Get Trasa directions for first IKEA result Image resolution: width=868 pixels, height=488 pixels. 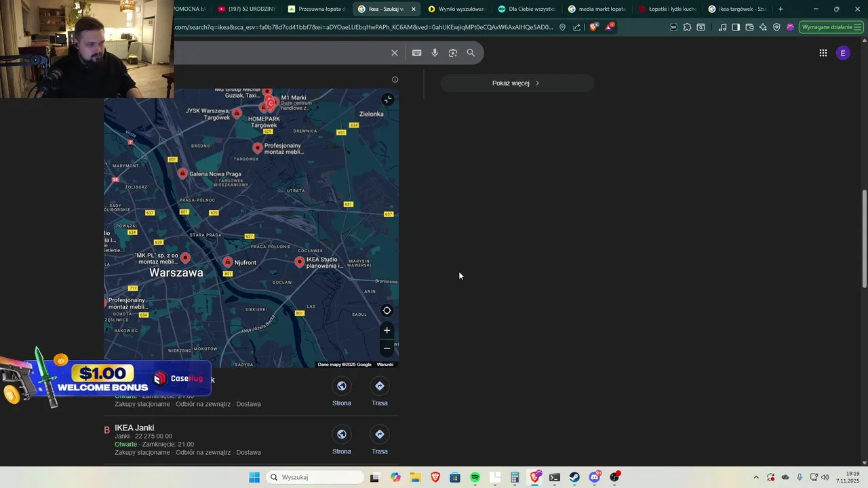pos(380,392)
